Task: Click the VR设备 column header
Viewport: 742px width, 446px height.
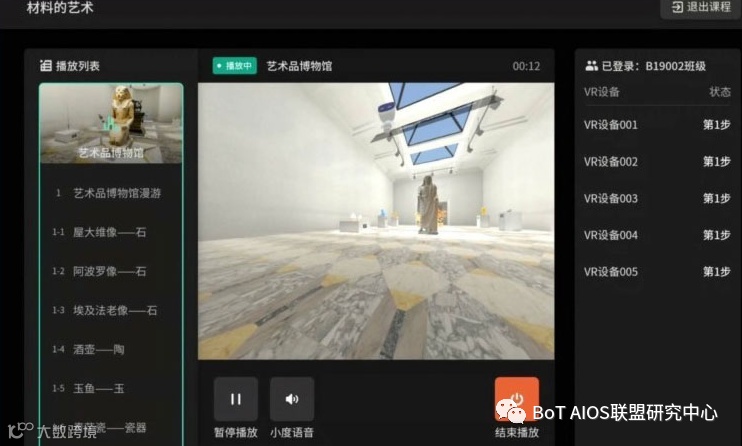Action: coord(601,92)
